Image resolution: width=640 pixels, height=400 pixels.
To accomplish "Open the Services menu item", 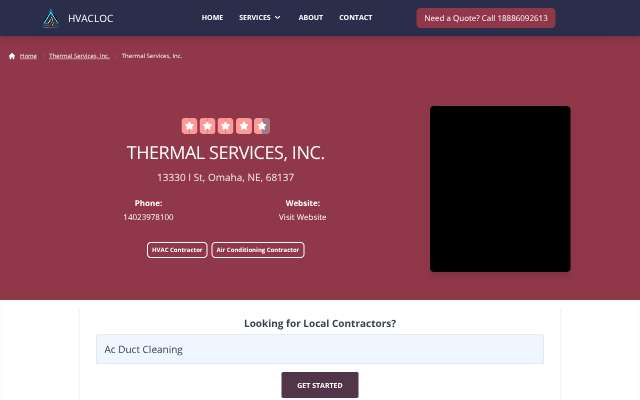I will pos(255,18).
